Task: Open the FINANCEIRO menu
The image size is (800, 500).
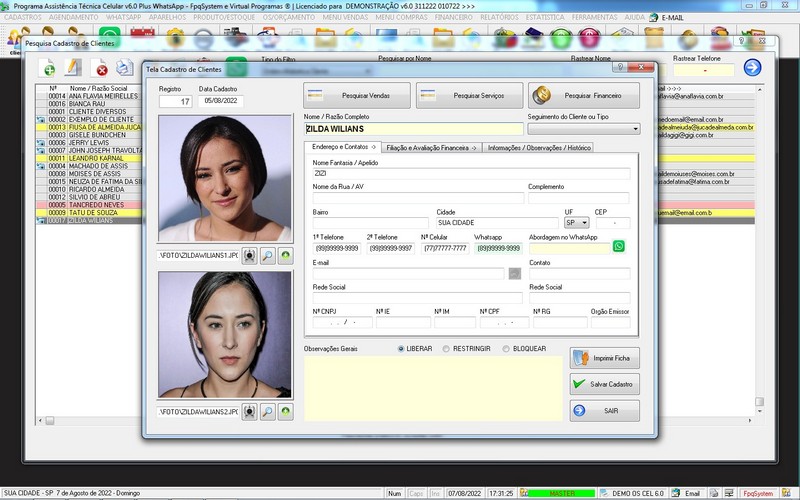Action: pos(454,17)
